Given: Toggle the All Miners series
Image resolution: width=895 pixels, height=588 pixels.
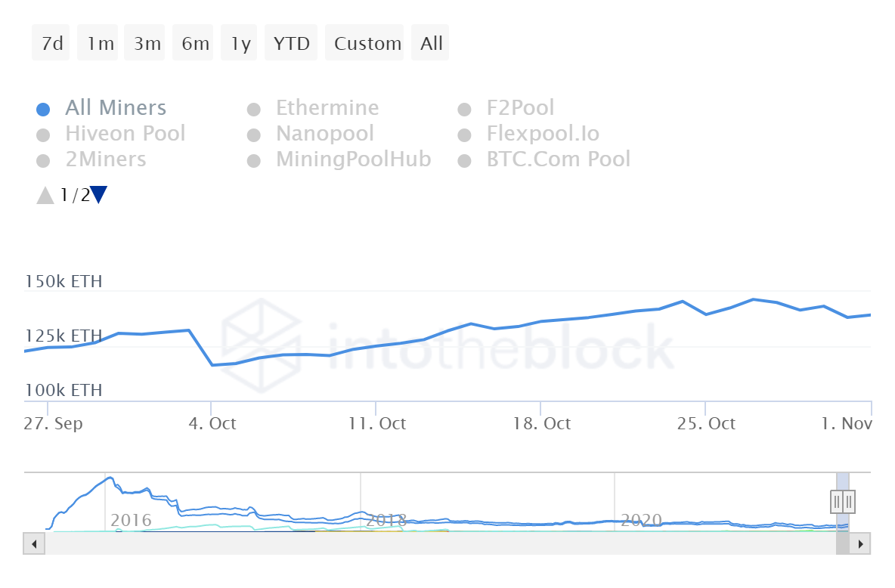Looking at the screenshot, I should (x=116, y=108).
